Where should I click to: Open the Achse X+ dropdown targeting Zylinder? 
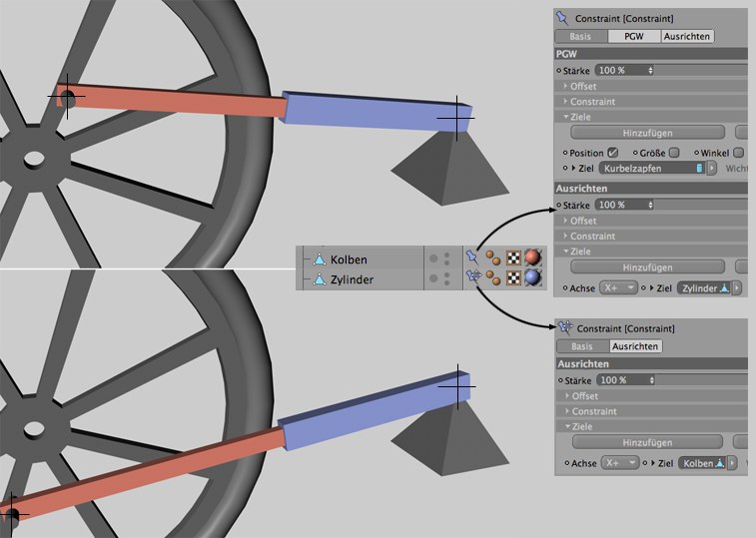pyautogui.click(x=618, y=287)
